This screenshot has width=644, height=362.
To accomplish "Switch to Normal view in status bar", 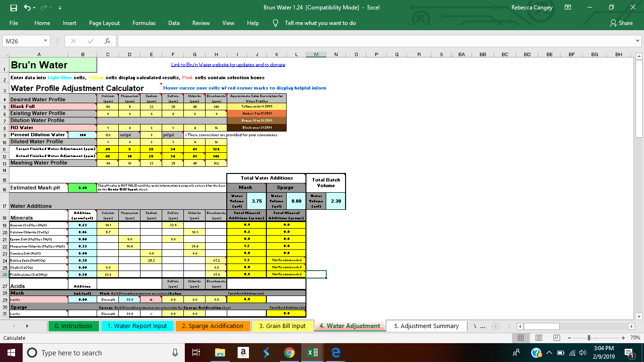I will (520, 338).
